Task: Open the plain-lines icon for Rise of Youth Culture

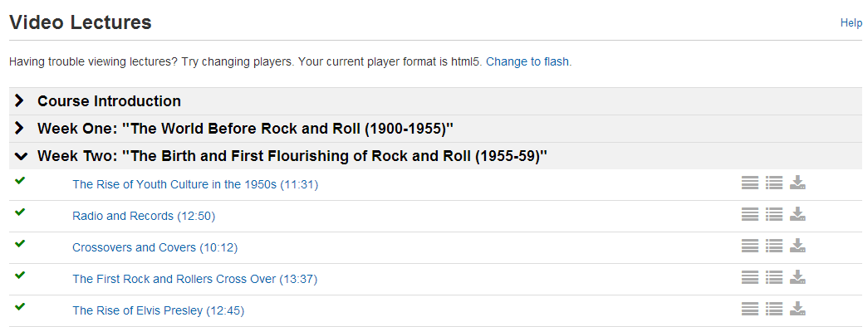Action: (x=750, y=183)
